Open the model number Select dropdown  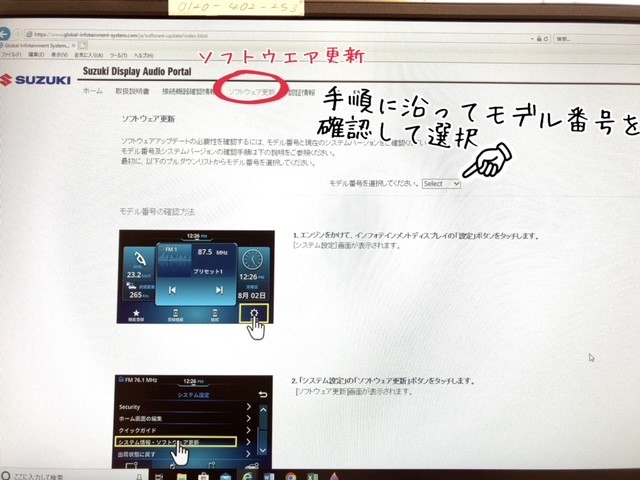pos(441,184)
